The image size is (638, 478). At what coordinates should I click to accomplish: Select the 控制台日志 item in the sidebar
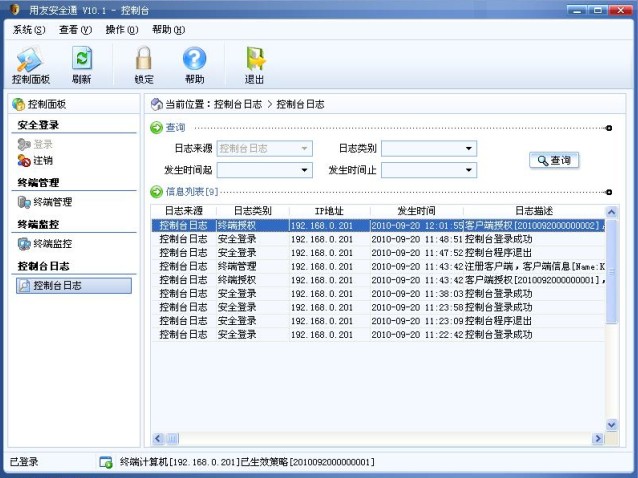[74, 286]
